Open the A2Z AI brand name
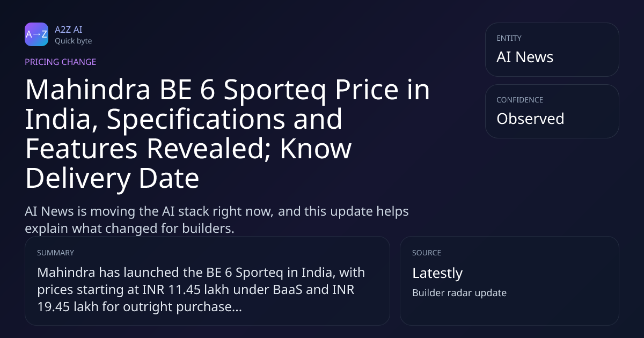This screenshot has height=338, width=644. click(x=68, y=30)
